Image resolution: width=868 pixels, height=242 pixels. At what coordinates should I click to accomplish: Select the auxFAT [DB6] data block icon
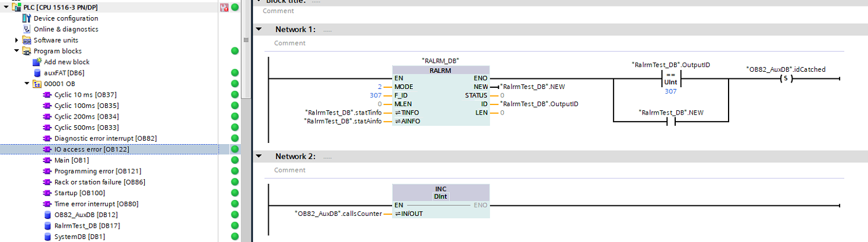click(x=37, y=73)
